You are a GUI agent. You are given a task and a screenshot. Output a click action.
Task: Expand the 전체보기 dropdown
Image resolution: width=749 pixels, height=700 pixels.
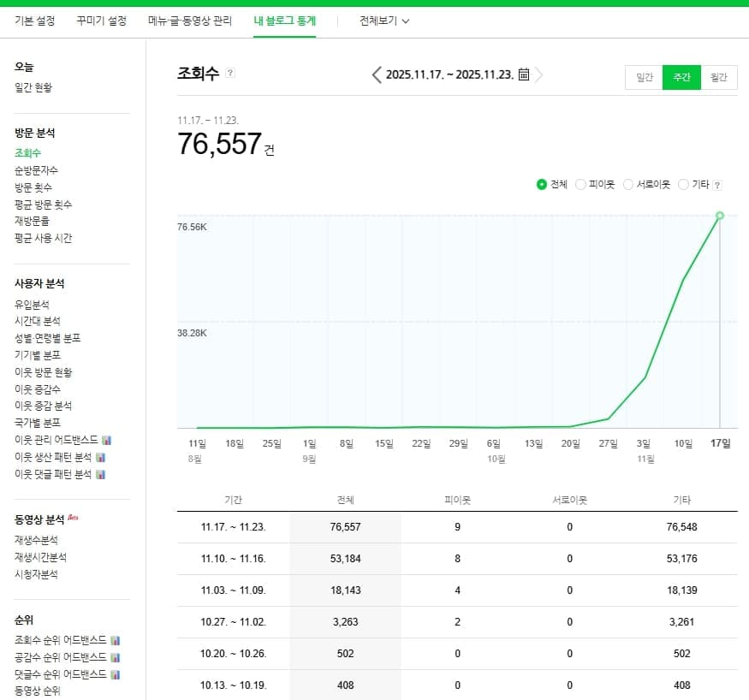[x=384, y=21]
